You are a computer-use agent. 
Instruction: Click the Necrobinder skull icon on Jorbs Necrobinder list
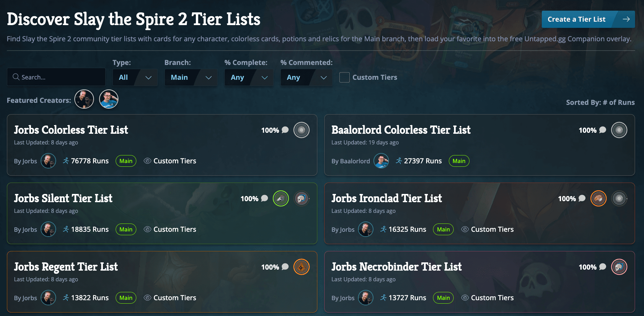pyautogui.click(x=619, y=267)
